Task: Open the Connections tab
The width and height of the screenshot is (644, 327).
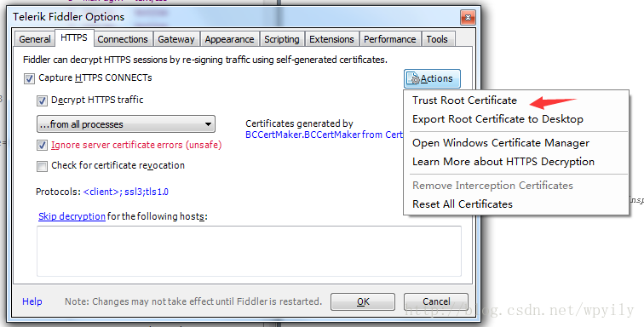Action: point(123,39)
